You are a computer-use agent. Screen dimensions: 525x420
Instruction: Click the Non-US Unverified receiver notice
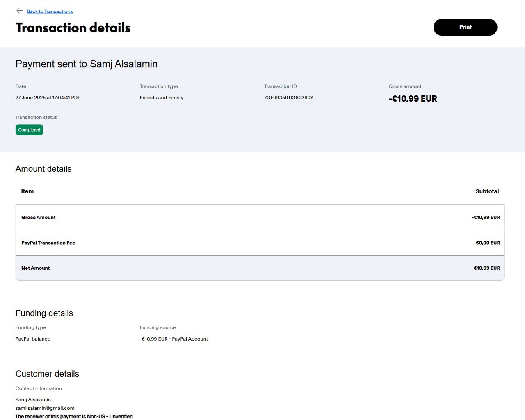[x=74, y=416]
